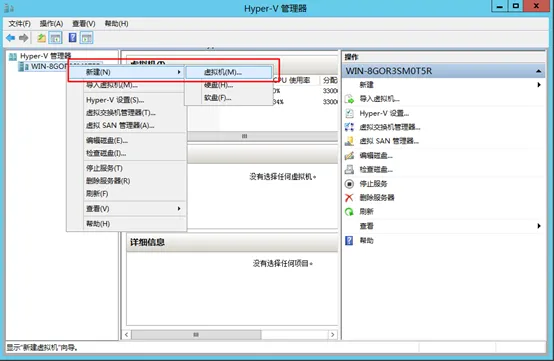Click the horizontal scrollbar right arrow
This screenshot has height=361, width=554.
(332, 335)
